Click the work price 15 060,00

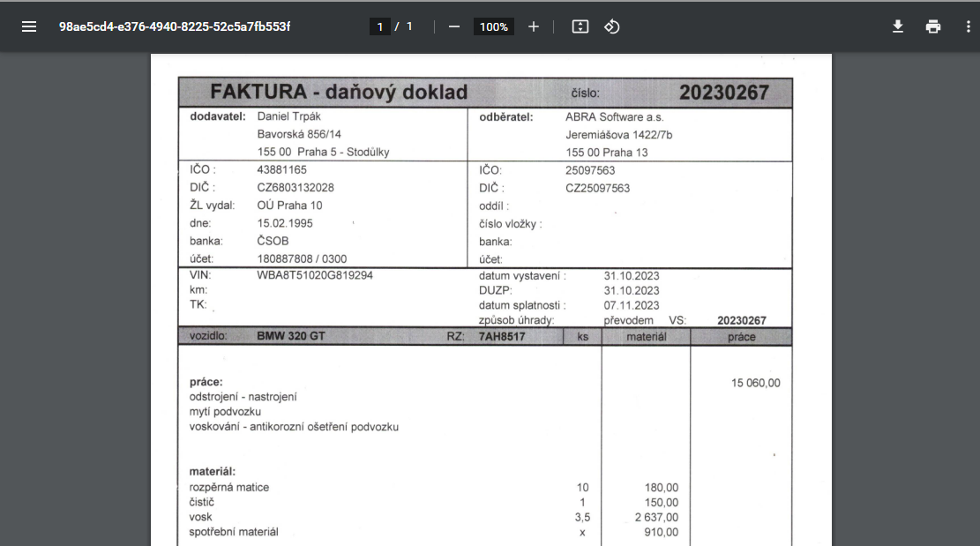click(755, 383)
